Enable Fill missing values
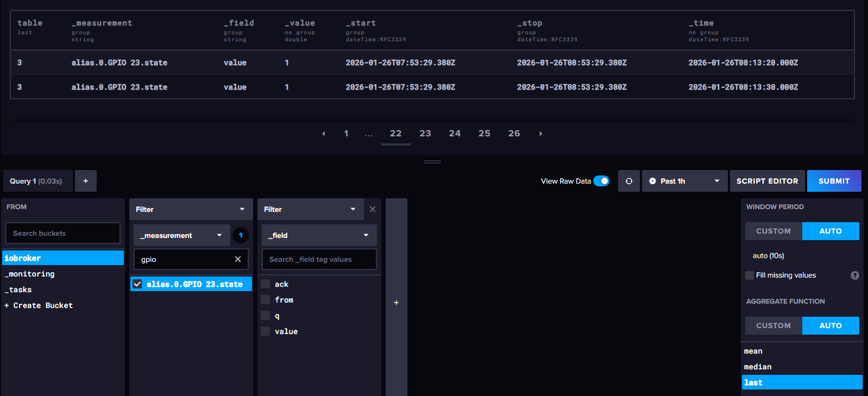The width and height of the screenshot is (868, 396). [x=750, y=275]
